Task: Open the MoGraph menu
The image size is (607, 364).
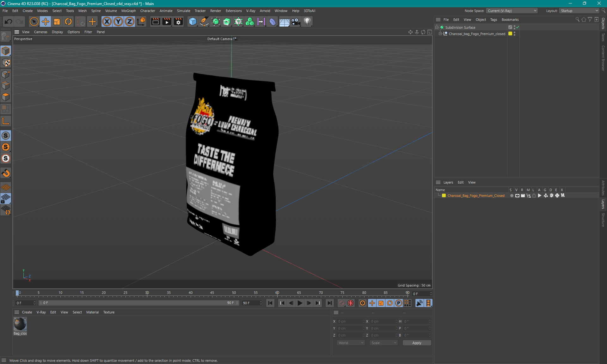Action: tap(128, 11)
